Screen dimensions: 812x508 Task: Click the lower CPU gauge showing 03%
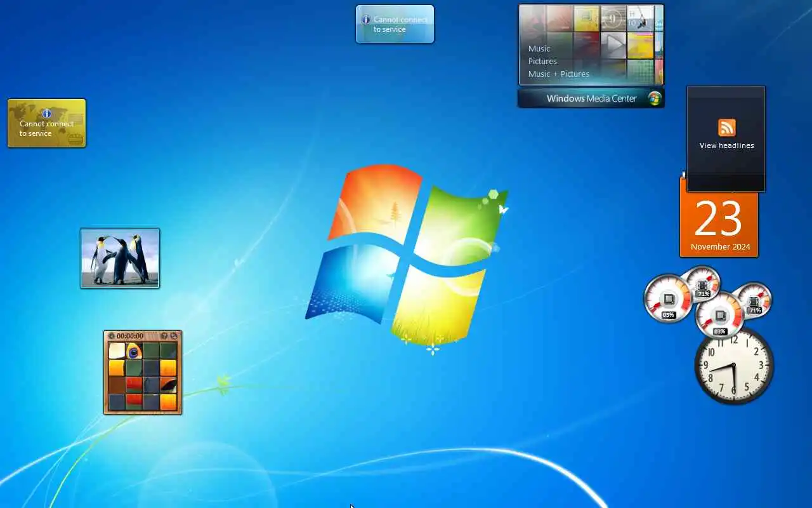(719, 316)
